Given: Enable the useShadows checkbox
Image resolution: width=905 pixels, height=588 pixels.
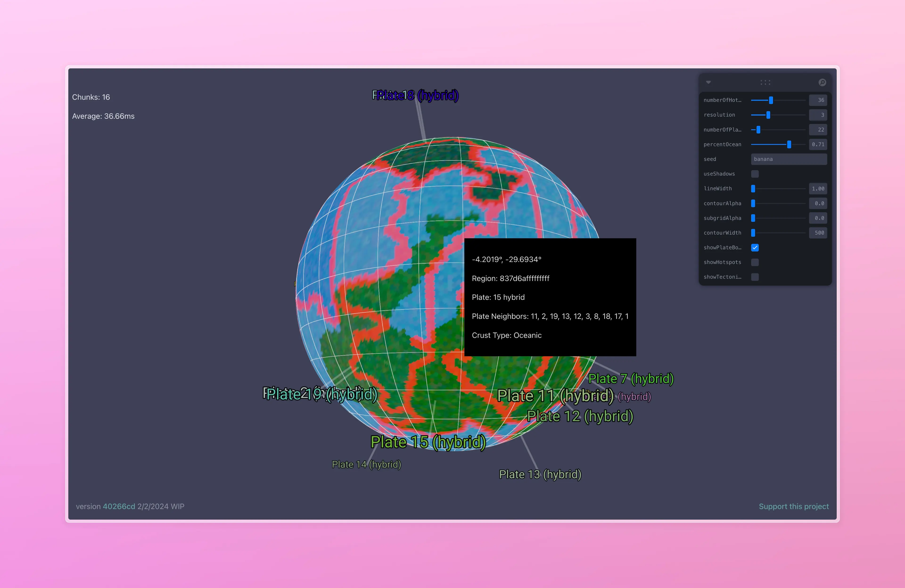Looking at the screenshot, I should (755, 174).
